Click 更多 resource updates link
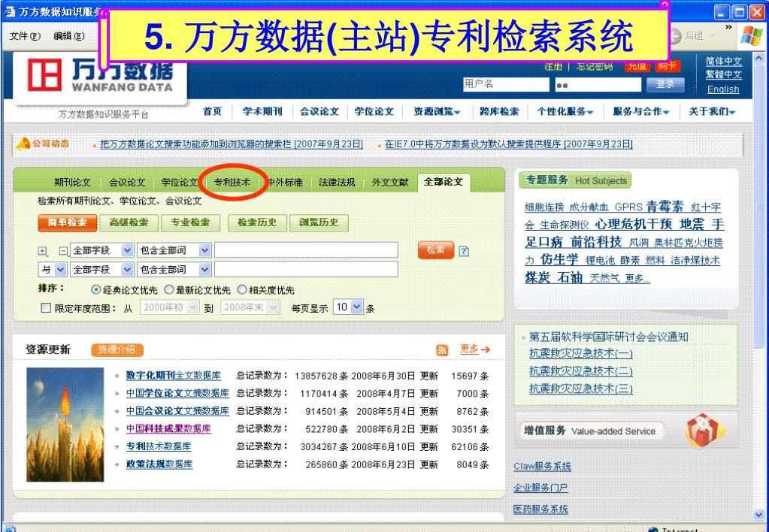This screenshot has width=769, height=532. point(469,349)
